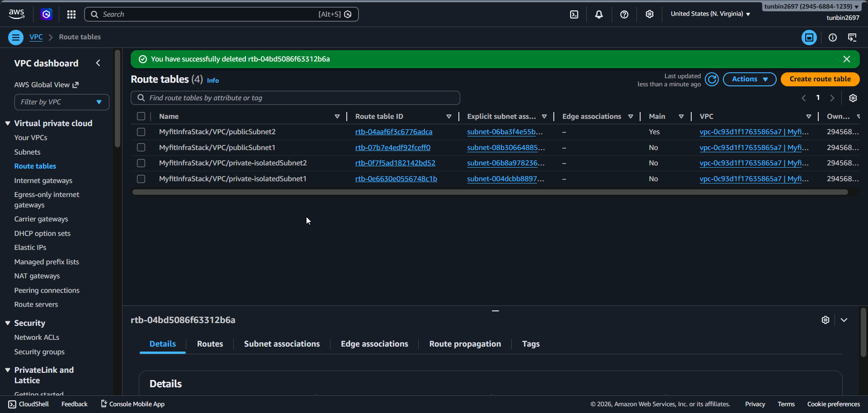
Task: Switch to the Subnet associations tab
Action: pyautogui.click(x=282, y=344)
